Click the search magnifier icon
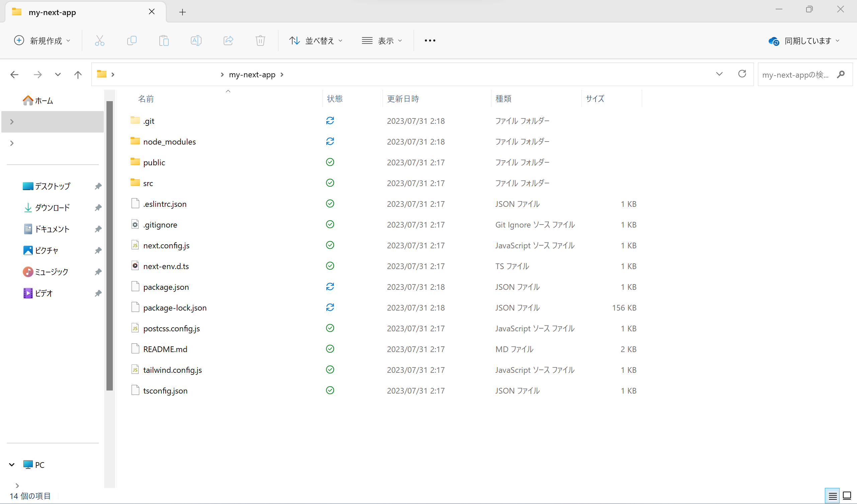The height and width of the screenshot is (504, 857). coord(841,75)
